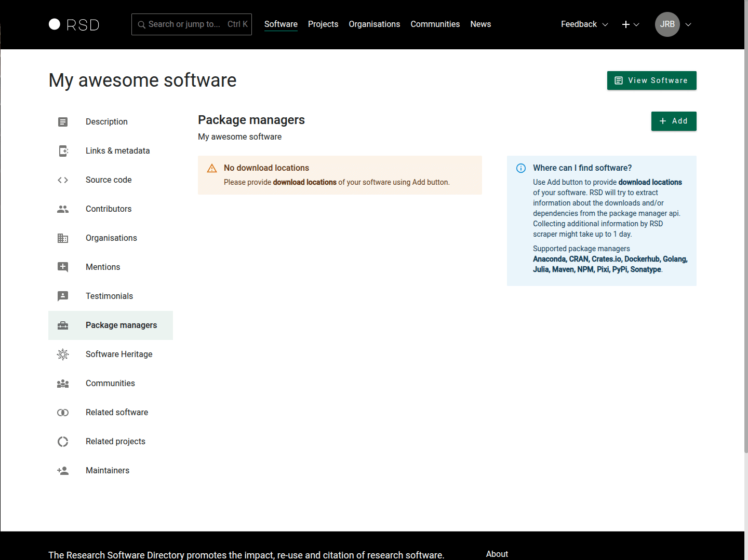Go to the Projects navigation item
This screenshot has width=748, height=560.
click(323, 24)
